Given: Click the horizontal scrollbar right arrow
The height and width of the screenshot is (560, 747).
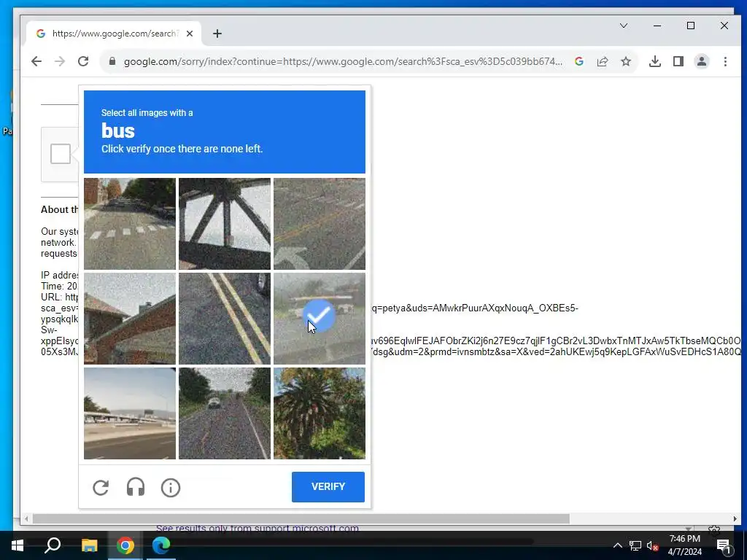Looking at the screenshot, I should pos(735,518).
